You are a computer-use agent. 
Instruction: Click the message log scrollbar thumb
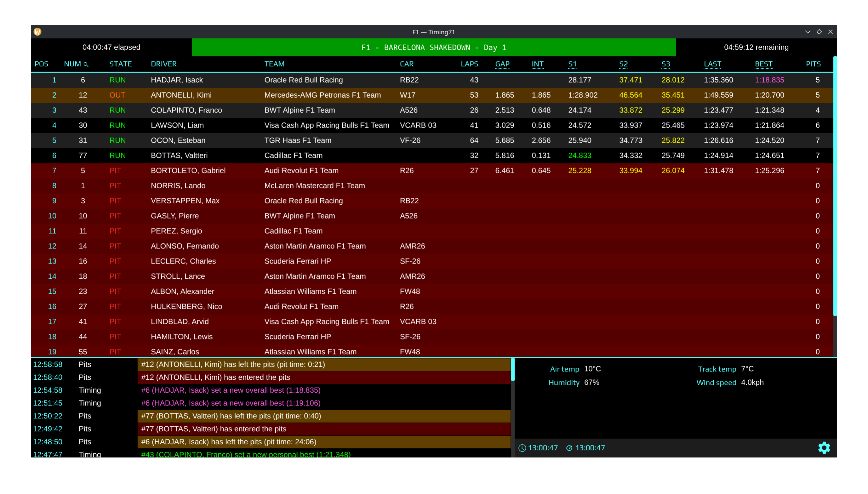pos(512,369)
